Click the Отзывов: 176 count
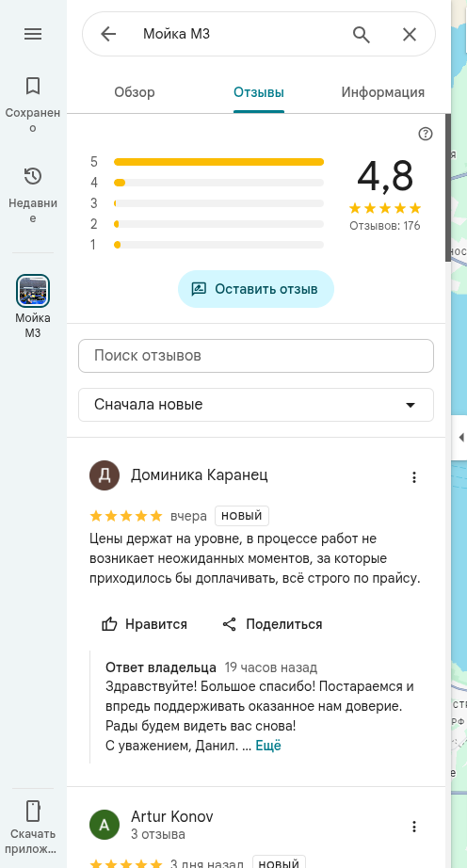 coord(384,226)
